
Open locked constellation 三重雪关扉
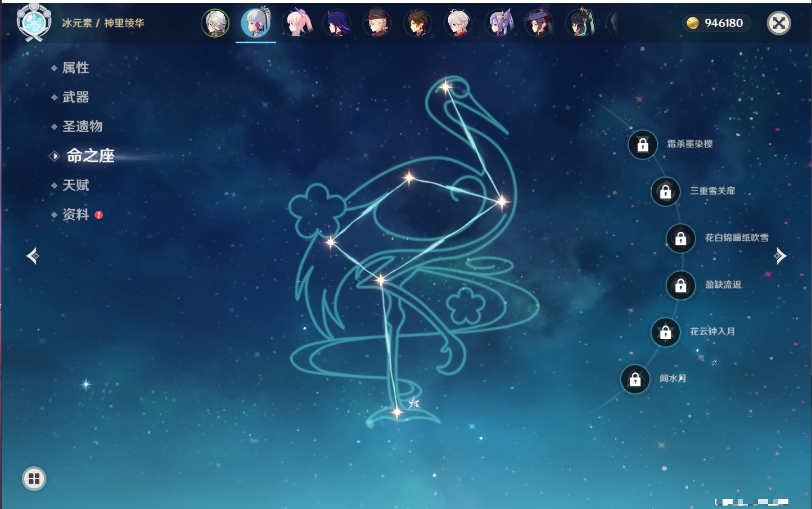pos(665,191)
